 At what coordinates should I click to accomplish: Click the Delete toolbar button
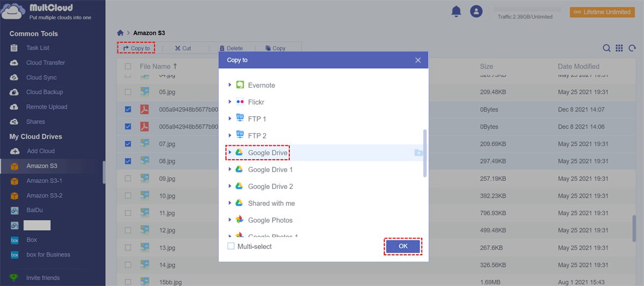[x=231, y=48]
